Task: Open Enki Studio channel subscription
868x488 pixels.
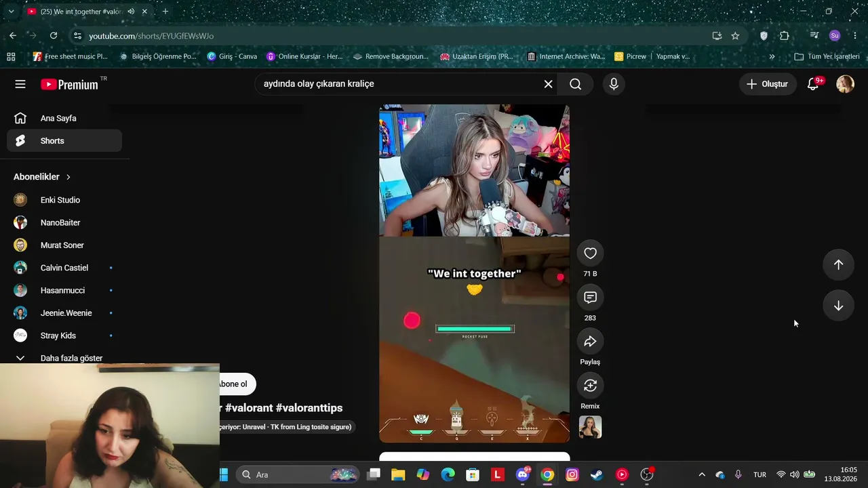Action: [64, 200]
